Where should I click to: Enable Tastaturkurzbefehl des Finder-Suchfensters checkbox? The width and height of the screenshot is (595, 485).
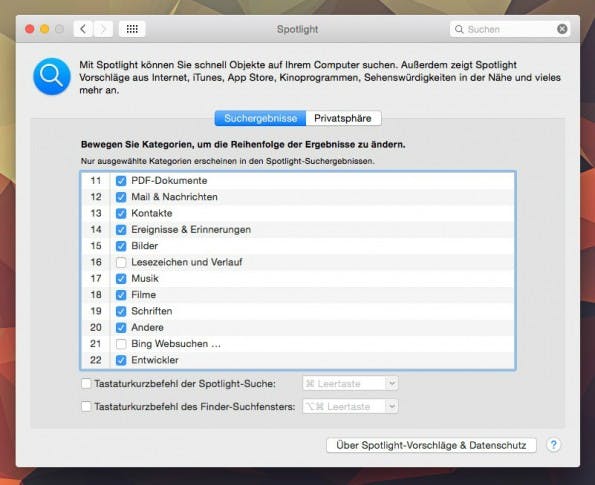click(x=86, y=406)
